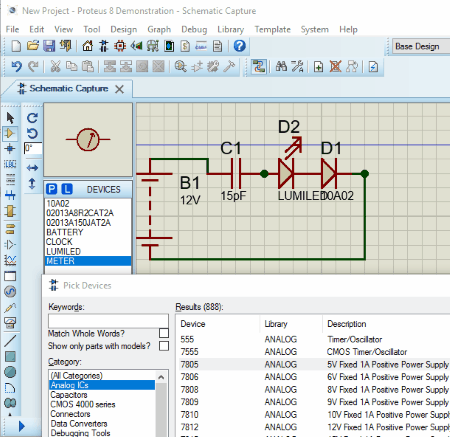This screenshot has width=450, height=437.
Task: Choose the Generator Mode sine icon
Action: point(10,292)
